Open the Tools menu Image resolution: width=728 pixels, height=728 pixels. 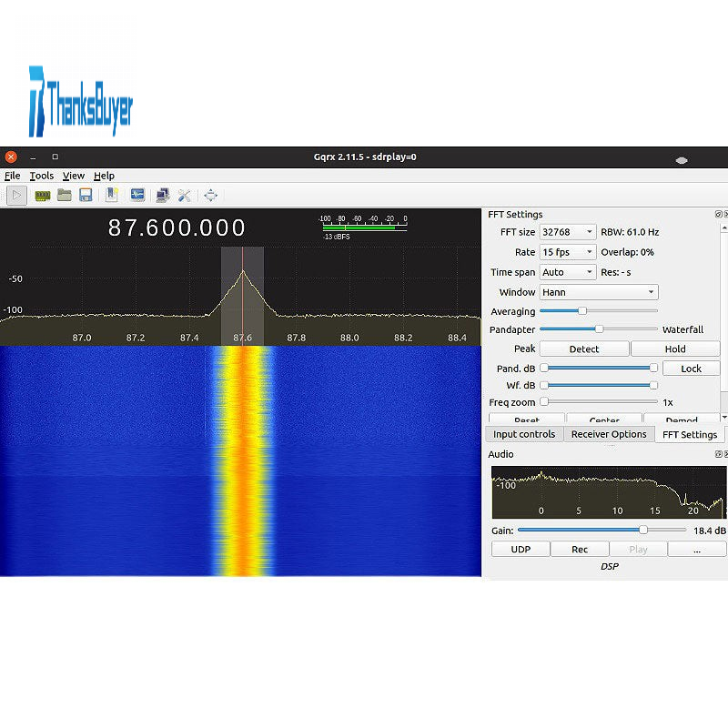point(41,176)
